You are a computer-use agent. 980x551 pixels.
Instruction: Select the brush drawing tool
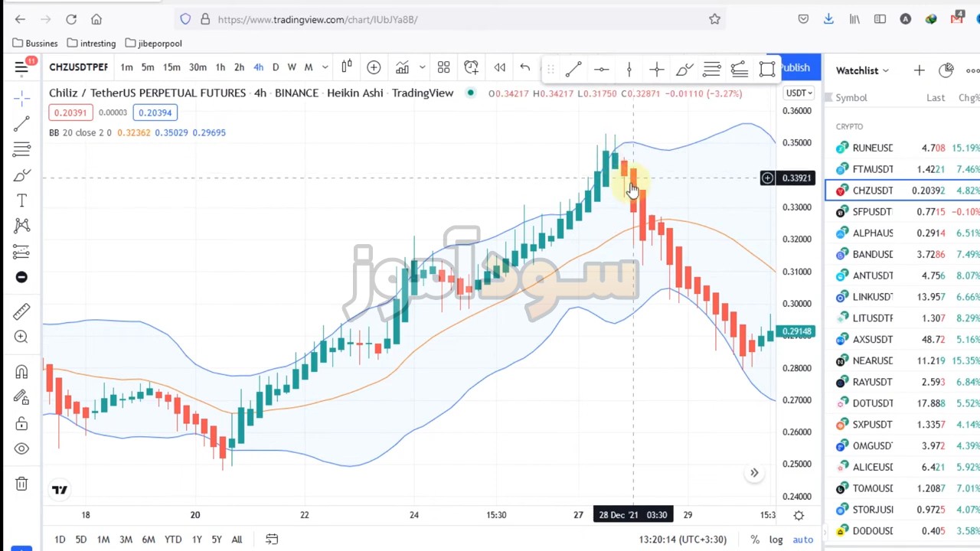tap(21, 175)
